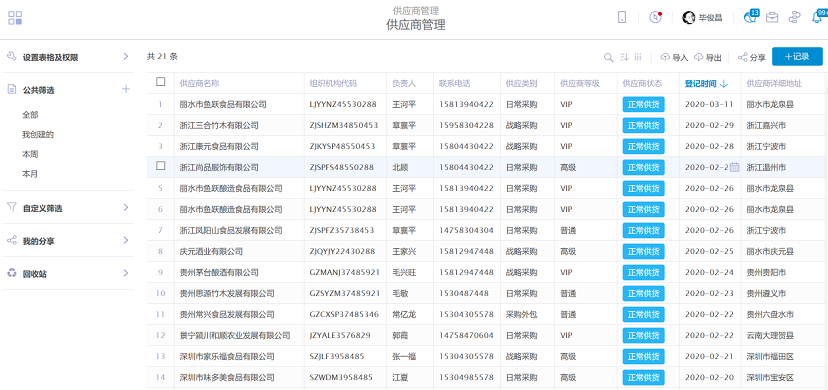This screenshot has width=828, height=390.
Task: Click username 毕俊昌 in header
Action: (710, 18)
